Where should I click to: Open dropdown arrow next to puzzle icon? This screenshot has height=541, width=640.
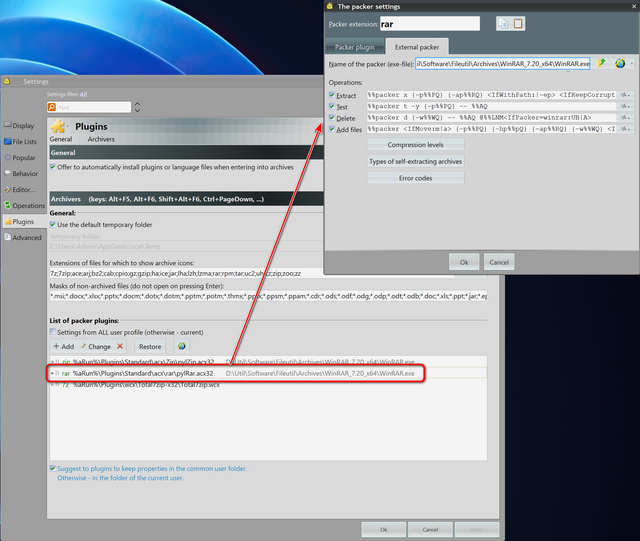[68, 127]
